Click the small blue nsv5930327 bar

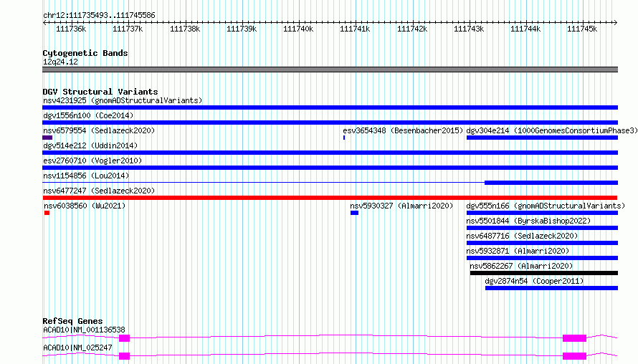354,213
